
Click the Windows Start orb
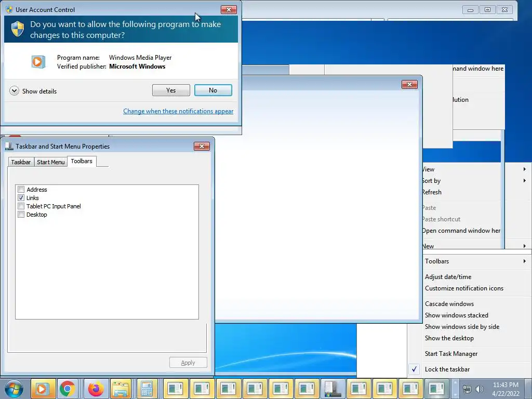point(14,389)
